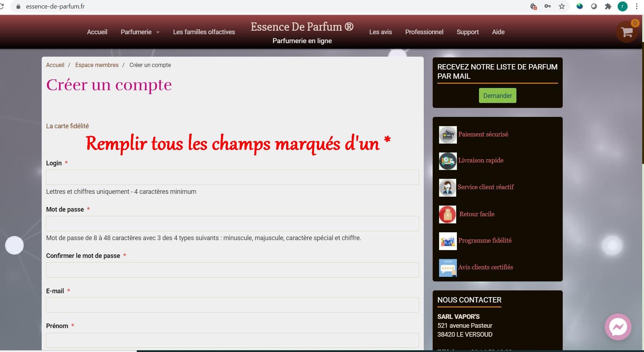Open the Messenger chat bubble

[x=618, y=327]
